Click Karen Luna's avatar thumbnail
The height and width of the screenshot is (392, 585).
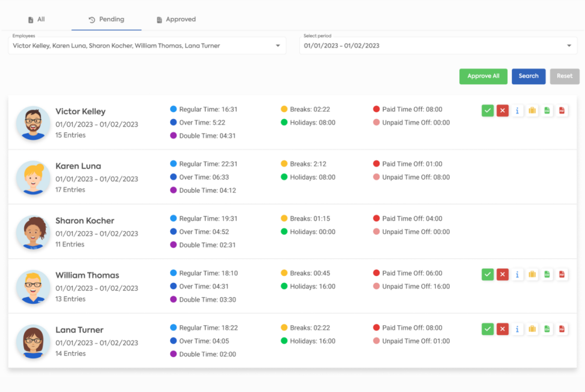point(33,177)
